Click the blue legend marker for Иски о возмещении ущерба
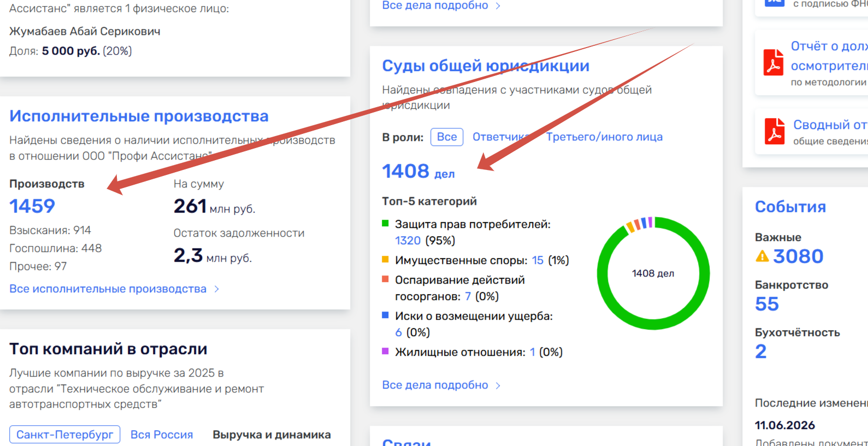Screen dimensions: 868x446 coord(385,315)
